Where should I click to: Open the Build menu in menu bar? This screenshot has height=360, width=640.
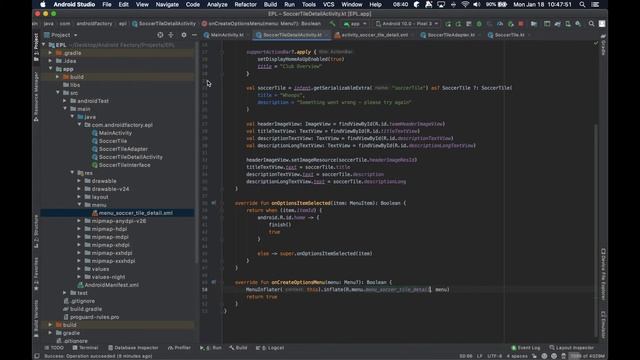270,4
